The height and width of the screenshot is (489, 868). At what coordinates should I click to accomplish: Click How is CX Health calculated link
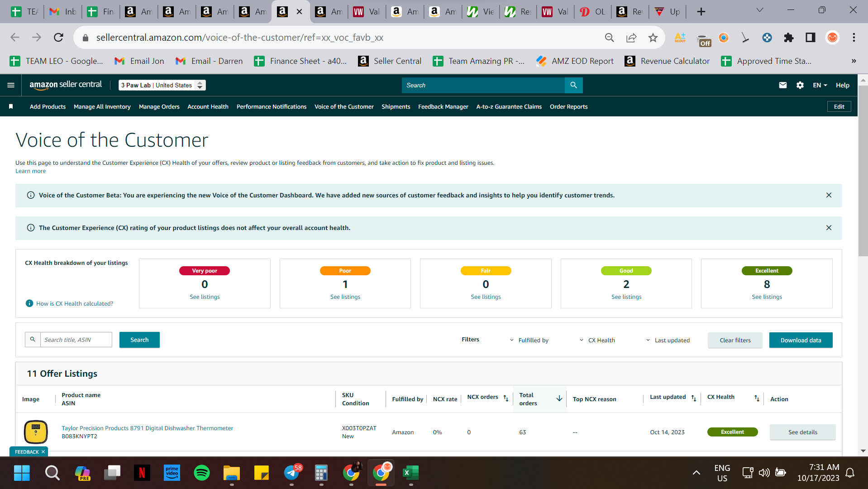[x=75, y=303]
